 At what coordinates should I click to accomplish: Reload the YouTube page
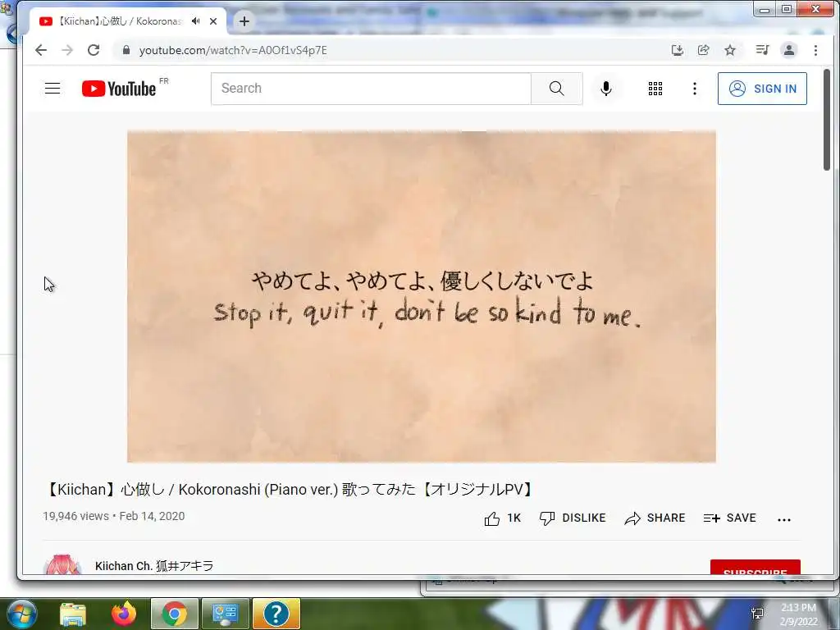(94, 50)
